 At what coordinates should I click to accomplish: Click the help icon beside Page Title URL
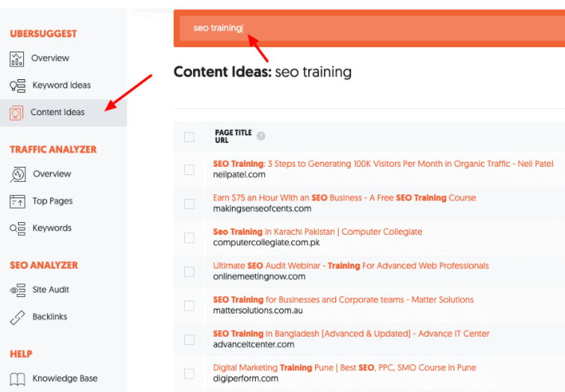(261, 136)
